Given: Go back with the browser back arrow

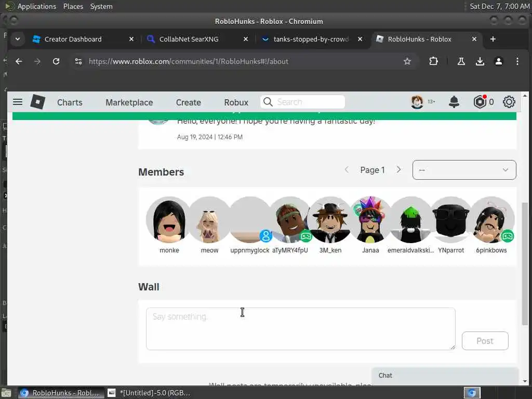Looking at the screenshot, I should pos(19,61).
